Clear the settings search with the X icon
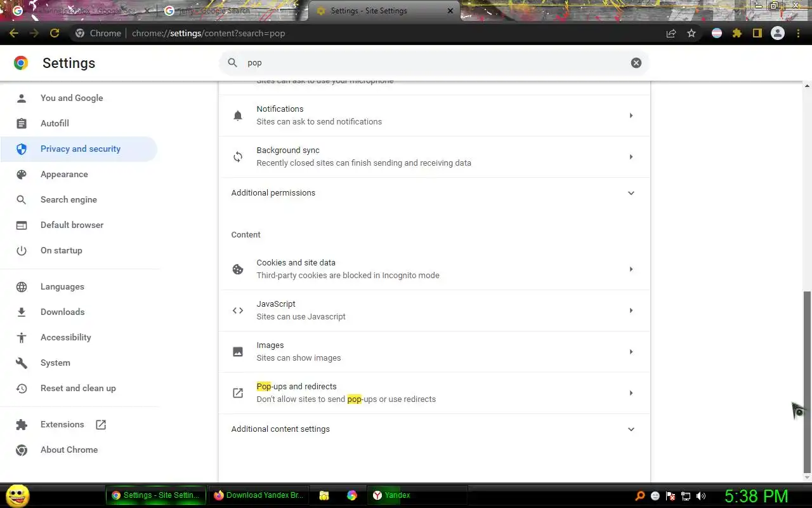This screenshot has width=812, height=508. pos(636,63)
